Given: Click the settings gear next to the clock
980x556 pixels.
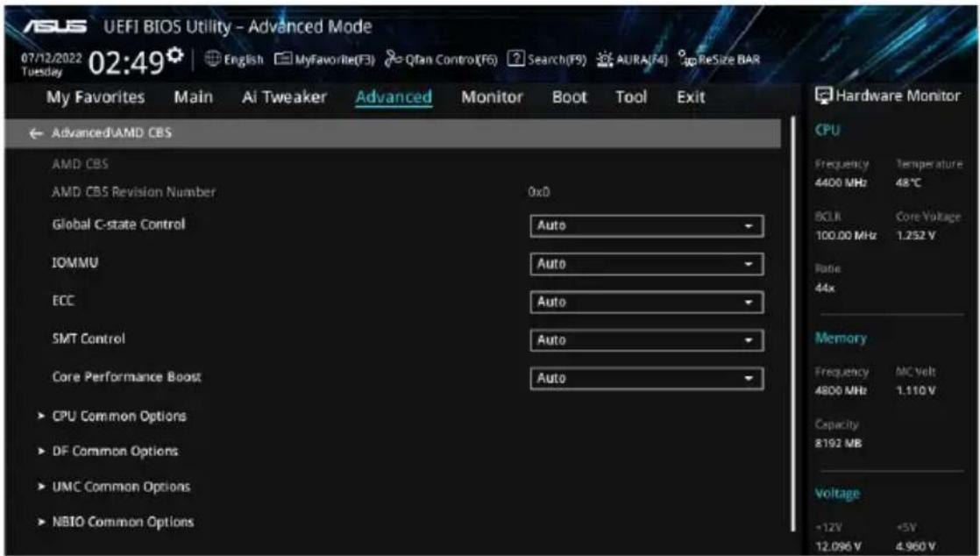Looking at the screenshot, I should [x=175, y=55].
